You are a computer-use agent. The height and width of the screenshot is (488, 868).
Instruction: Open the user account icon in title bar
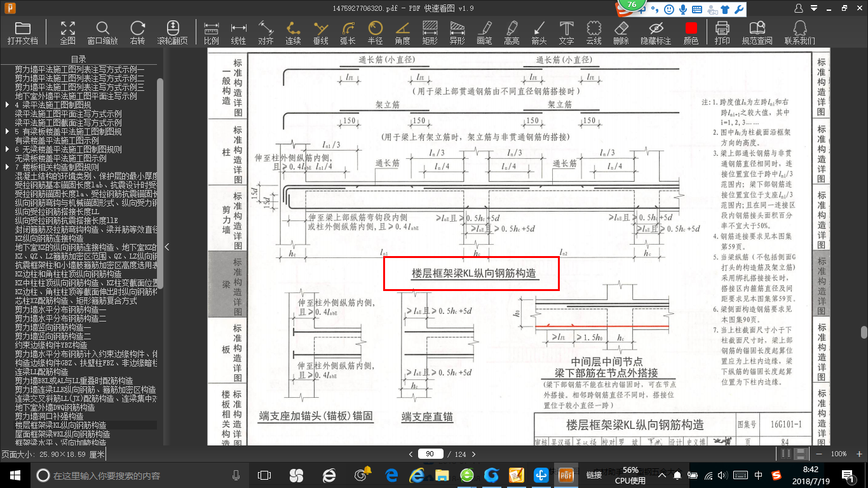pos(800,8)
